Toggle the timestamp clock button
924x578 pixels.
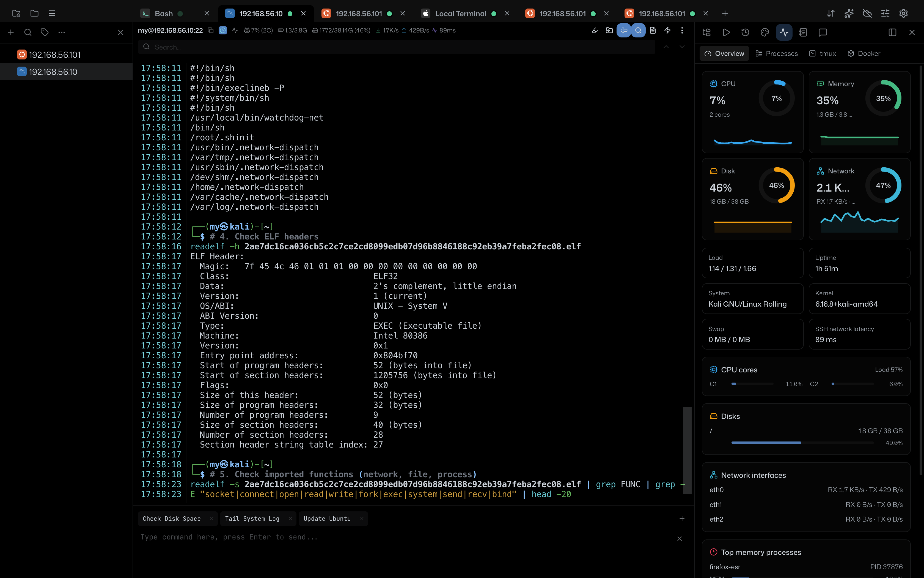click(x=223, y=30)
